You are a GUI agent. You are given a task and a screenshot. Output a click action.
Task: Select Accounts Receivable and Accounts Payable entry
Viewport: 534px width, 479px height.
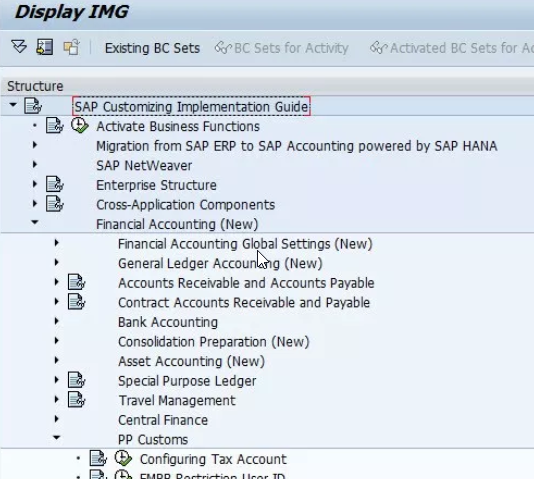pyautogui.click(x=246, y=283)
